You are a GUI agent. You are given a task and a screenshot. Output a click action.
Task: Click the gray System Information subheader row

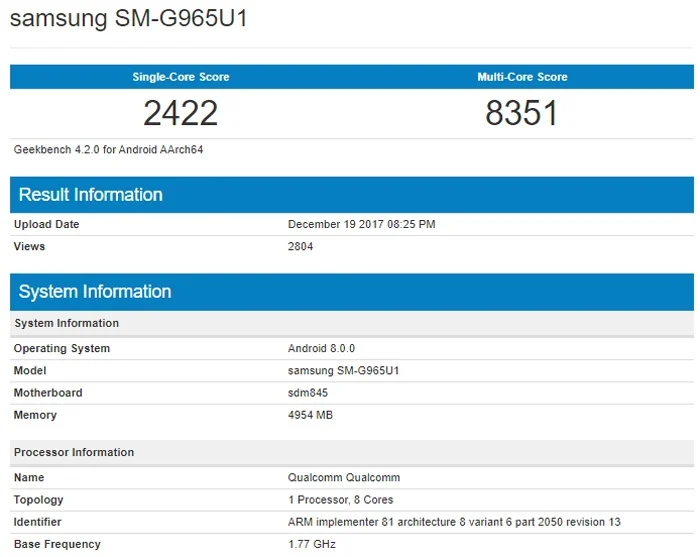pos(352,323)
